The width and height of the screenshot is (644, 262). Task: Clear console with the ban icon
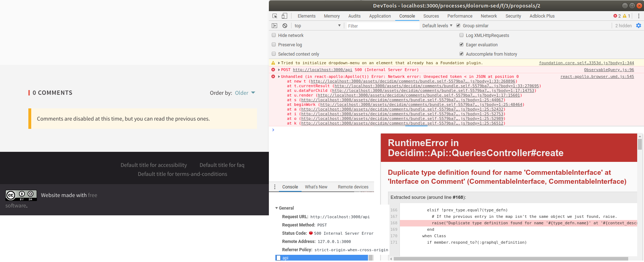coord(285,26)
